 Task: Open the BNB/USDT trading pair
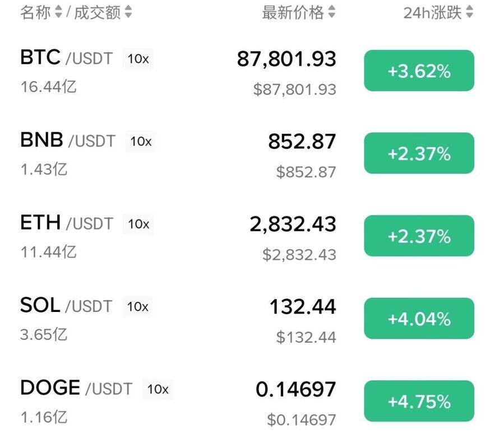coord(67,141)
